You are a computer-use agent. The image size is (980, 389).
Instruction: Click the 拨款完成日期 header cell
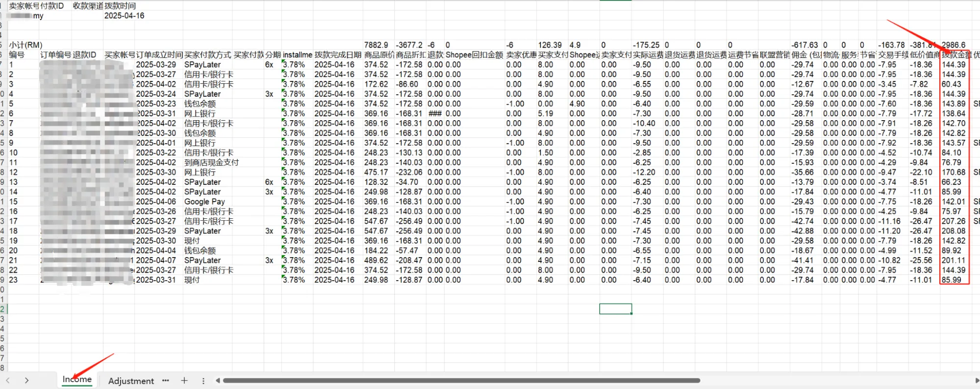pos(338,55)
